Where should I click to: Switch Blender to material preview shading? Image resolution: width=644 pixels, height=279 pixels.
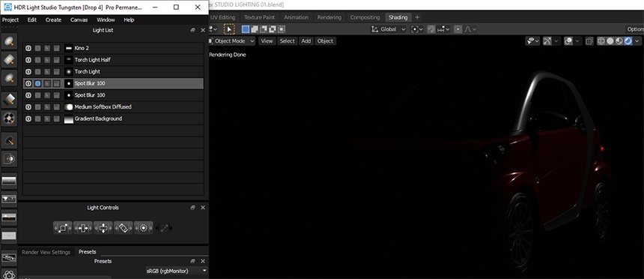pyautogui.click(x=619, y=40)
